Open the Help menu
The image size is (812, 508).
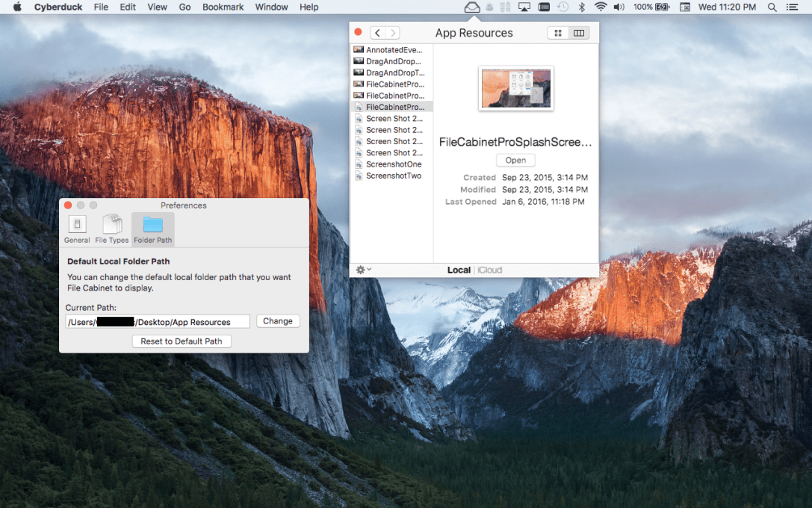point(309,7)
